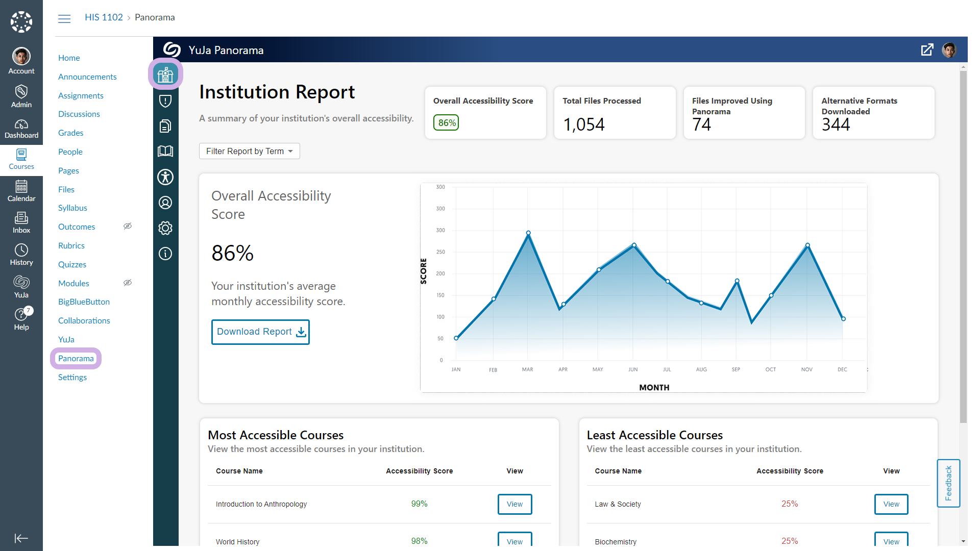
Task: Click the 344 alternative formats value
Action: (x=836, y=124)
